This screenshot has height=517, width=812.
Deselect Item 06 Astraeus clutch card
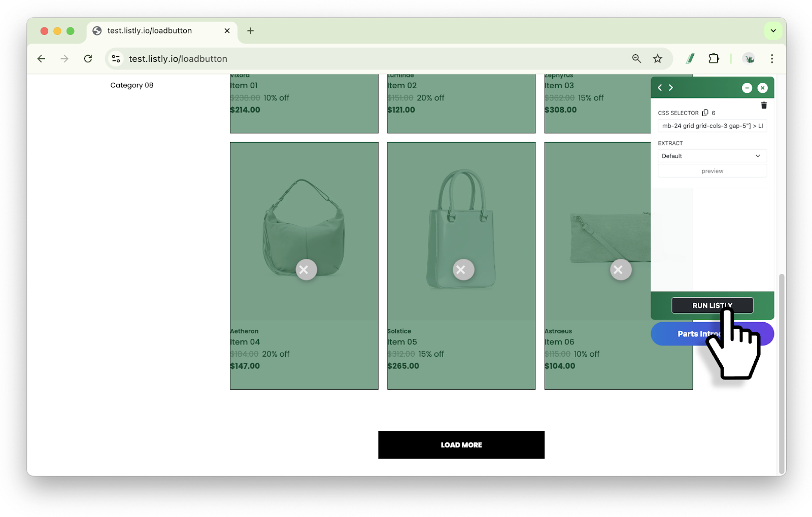620,270
